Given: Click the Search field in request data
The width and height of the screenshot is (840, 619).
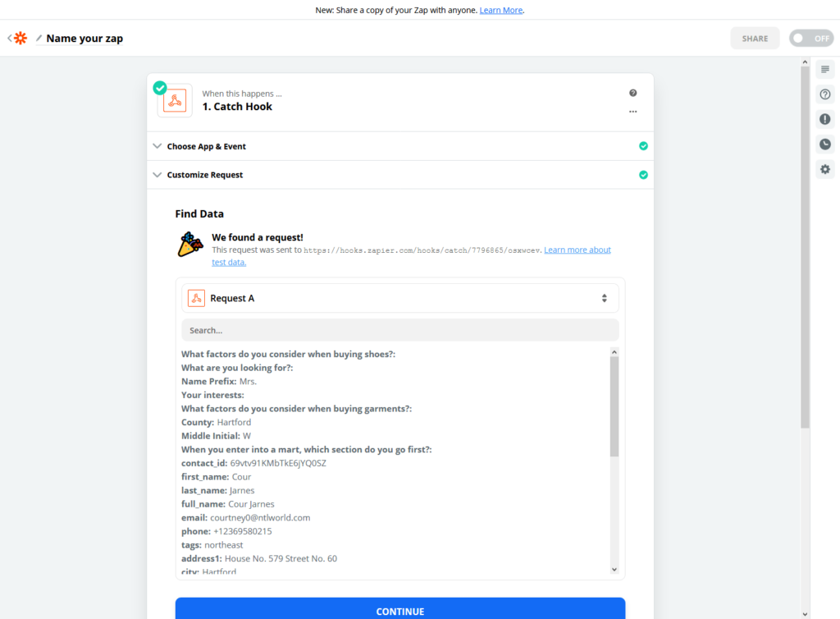Looking at the screenshot, I should pos(400,330).
